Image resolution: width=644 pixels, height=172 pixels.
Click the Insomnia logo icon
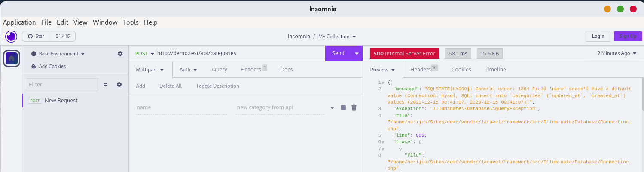click(11, 36)
